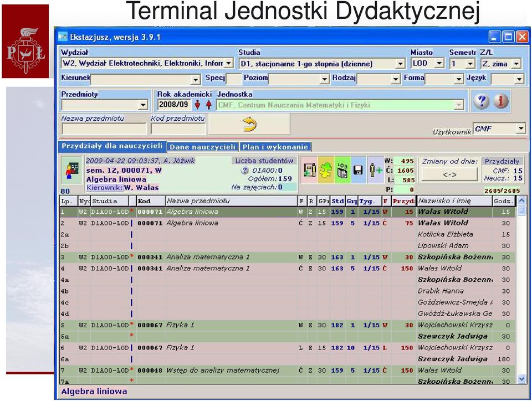Click the yellow undo arrow button

tap(249, 124)
